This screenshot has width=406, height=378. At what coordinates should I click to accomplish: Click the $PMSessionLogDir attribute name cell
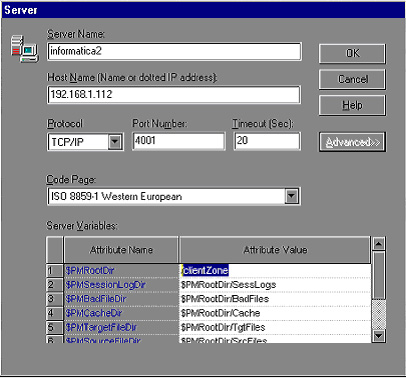121,285
